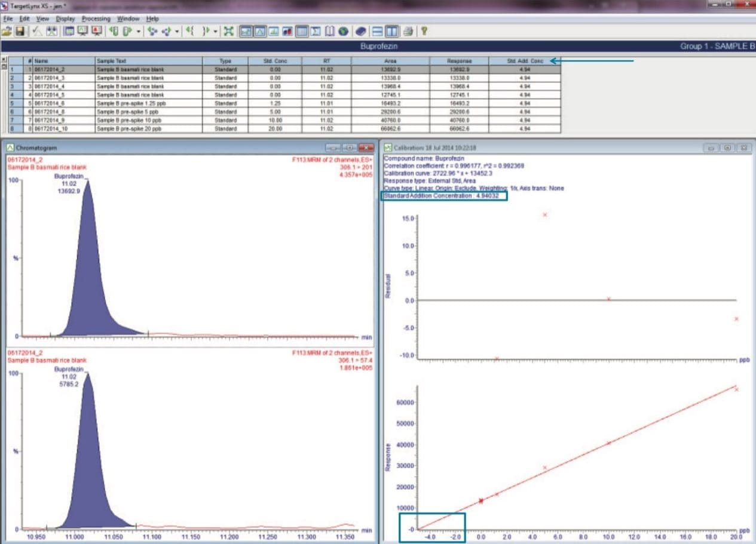Click the yellow question mark help icon

coord(424,31)
